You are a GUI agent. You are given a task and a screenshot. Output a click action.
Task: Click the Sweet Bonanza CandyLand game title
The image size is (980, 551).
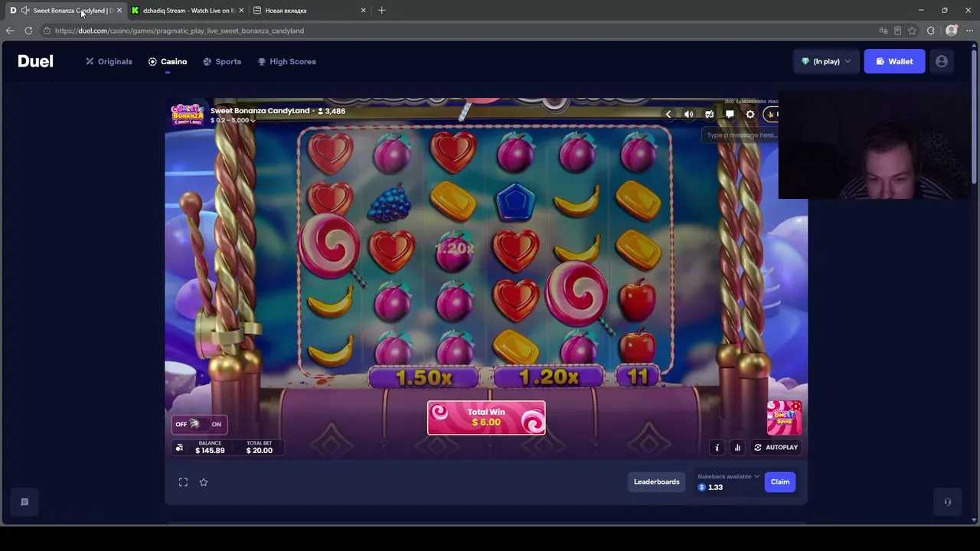coord(260,111)
